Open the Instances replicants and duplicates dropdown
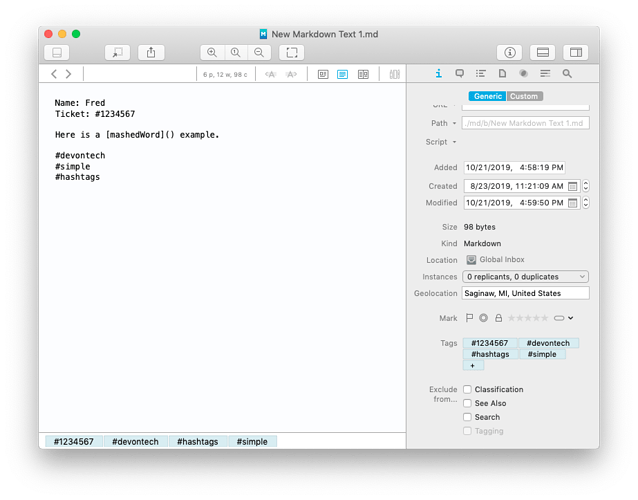The width and height of the screenshot is (638, 500). click(x=525, y=277)
